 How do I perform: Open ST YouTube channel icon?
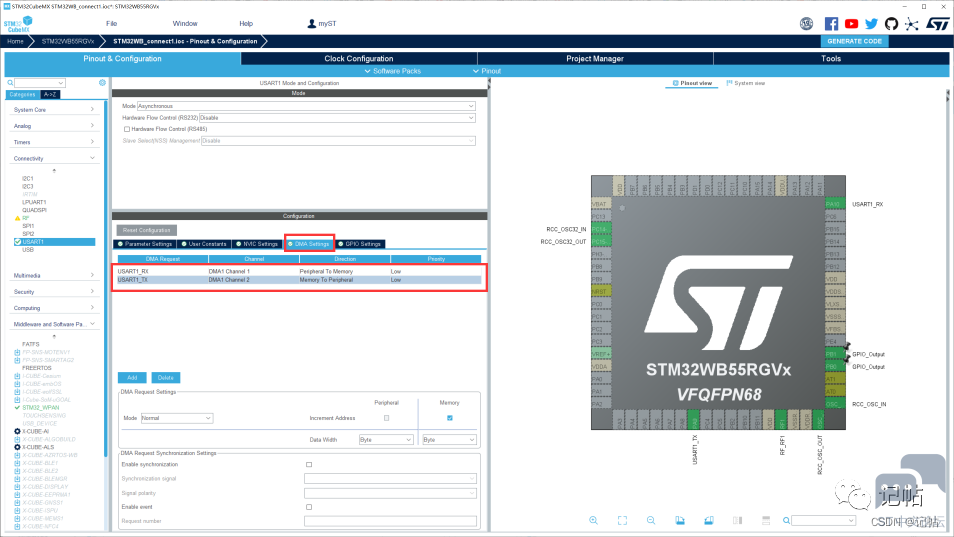coord(851,24)
